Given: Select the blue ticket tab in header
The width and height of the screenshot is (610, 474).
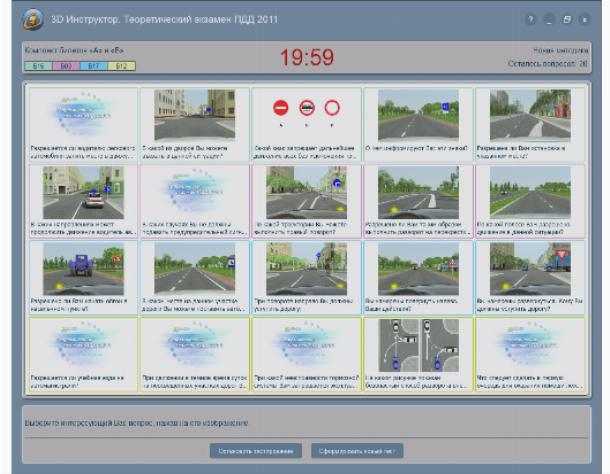Looking at the screenshot, I should [94, 66].
